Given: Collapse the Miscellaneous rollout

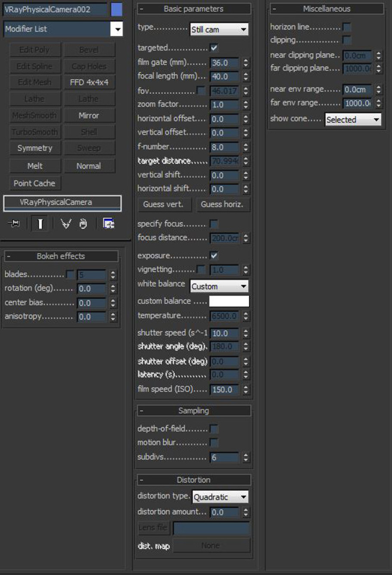Looking at the screenshot, I should [x=327, y=9].
